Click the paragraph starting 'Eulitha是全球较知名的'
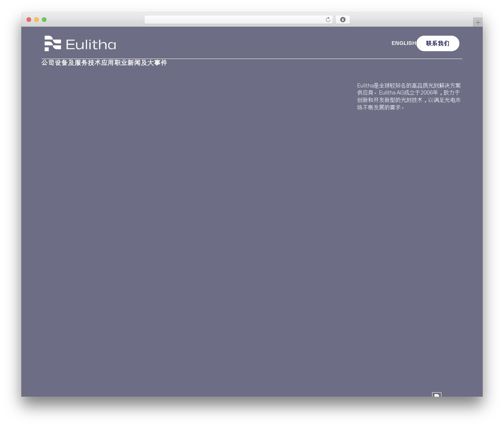The image size is (504, 427). point(409,97)
